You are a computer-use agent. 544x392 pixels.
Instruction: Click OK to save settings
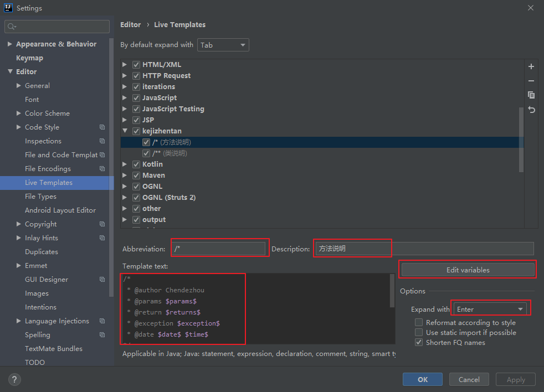click(423, 379)
